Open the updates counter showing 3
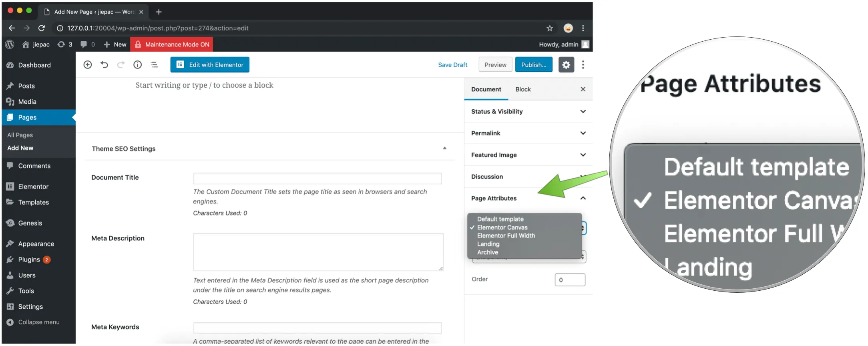Viewport: 868px width, 346px height. (65, 44)
